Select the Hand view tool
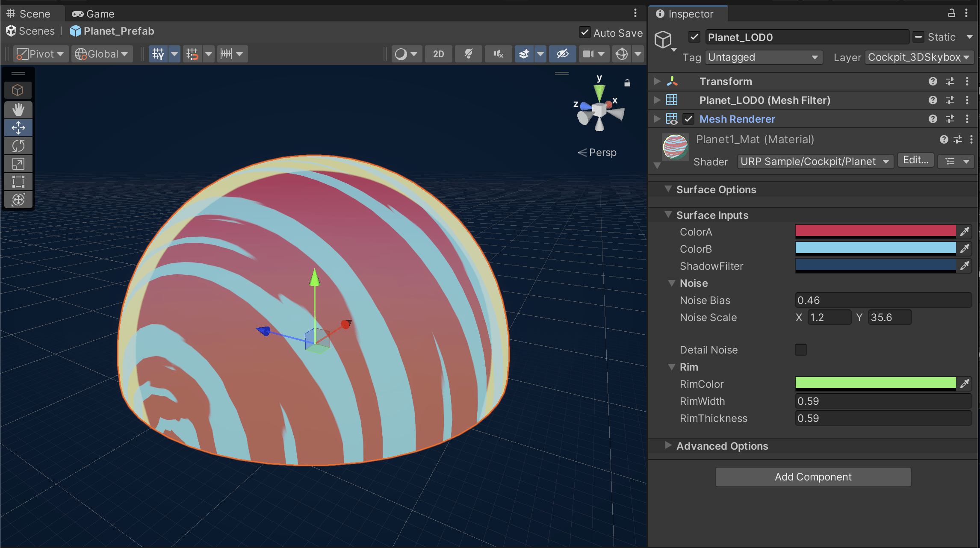Image resolution: width=980 pixels, height=548 pixels. pyautogui.click(x=18, y=109)
